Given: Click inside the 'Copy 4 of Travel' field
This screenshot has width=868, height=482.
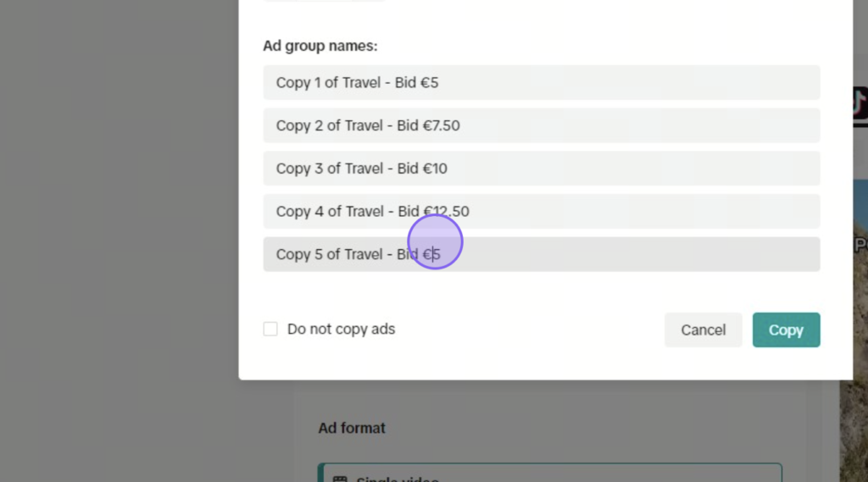Looking at the screenshot, I should [x=542, y=212].
